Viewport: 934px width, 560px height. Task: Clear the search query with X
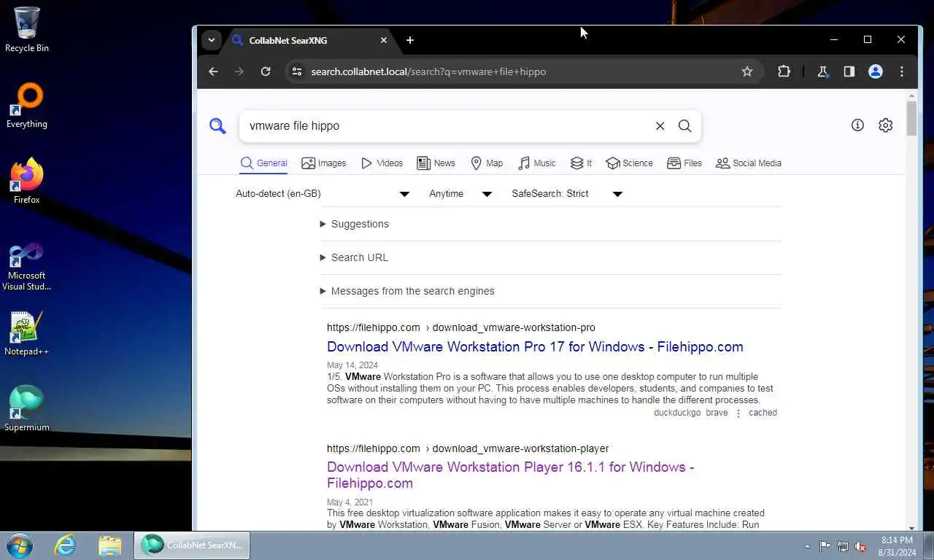pyautogui.click(x=660, y=126)
